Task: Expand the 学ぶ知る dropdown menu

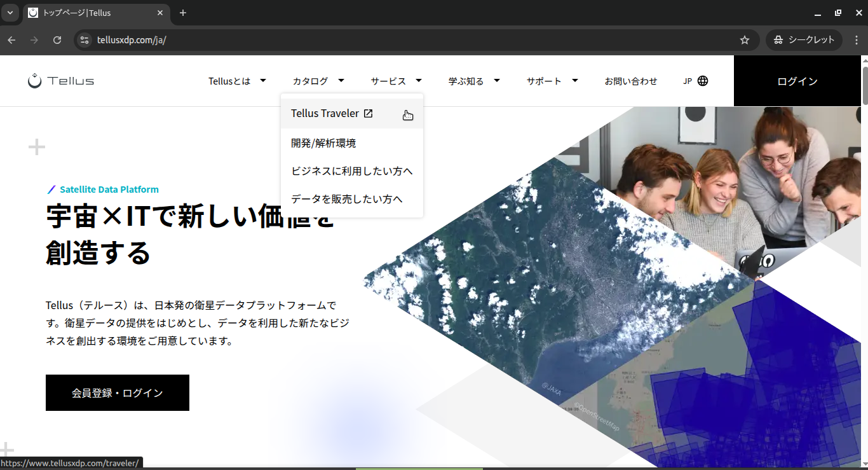Action: tap(473, 81)
